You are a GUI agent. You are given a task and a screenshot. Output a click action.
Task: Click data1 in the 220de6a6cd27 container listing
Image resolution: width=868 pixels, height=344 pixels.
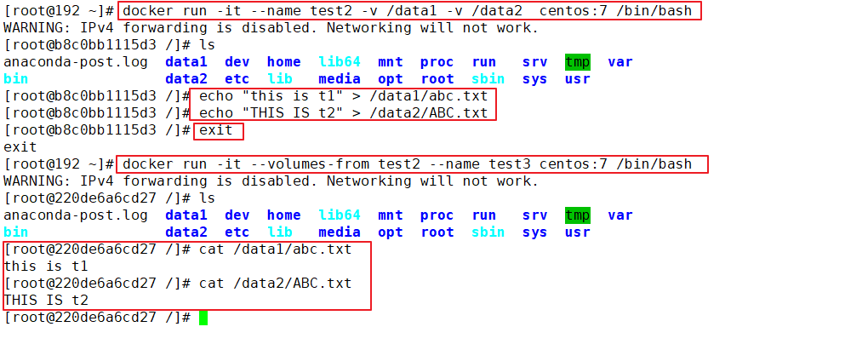pyautogui.click(x=186, y=215)
